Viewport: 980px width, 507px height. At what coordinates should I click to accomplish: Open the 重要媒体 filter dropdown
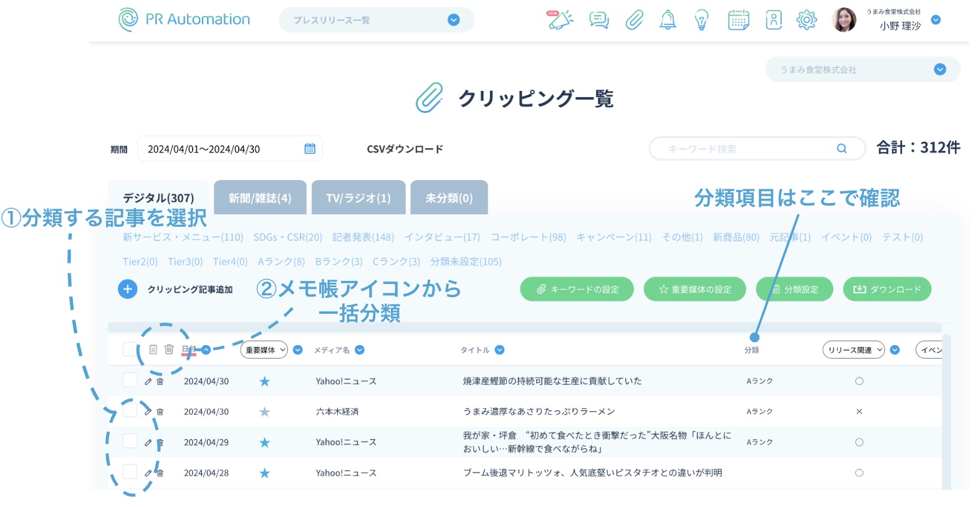(264, 350)
